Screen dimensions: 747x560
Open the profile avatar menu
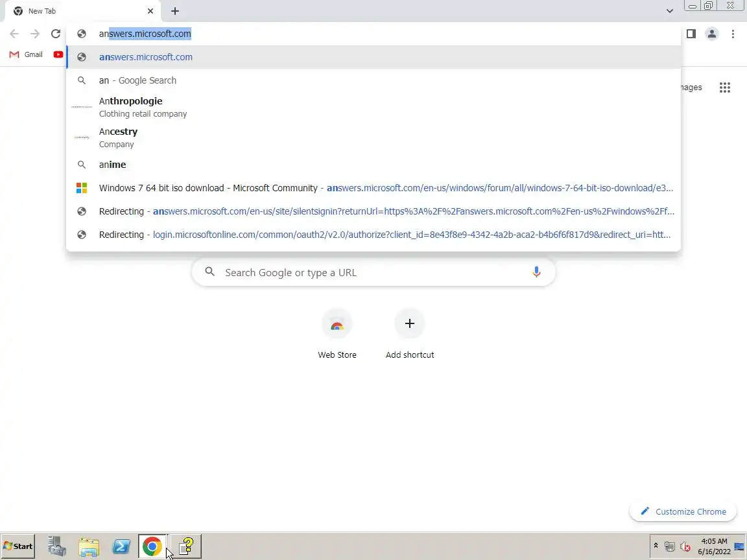[712, 34]
